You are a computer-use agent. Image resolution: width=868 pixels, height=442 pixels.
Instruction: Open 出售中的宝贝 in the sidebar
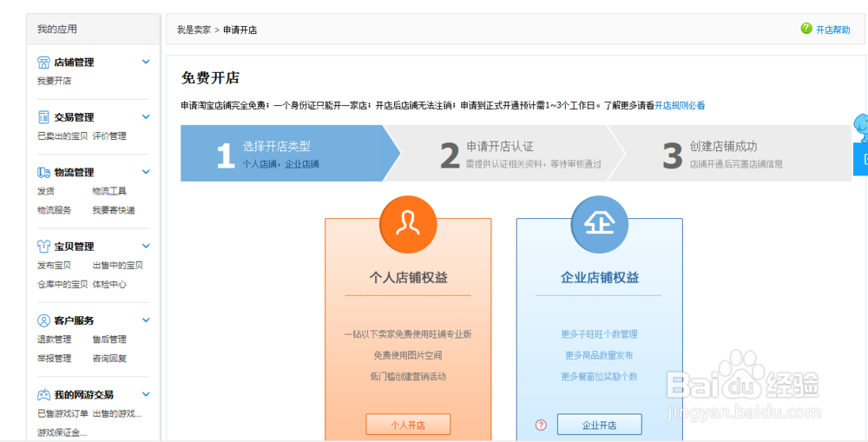117,266
